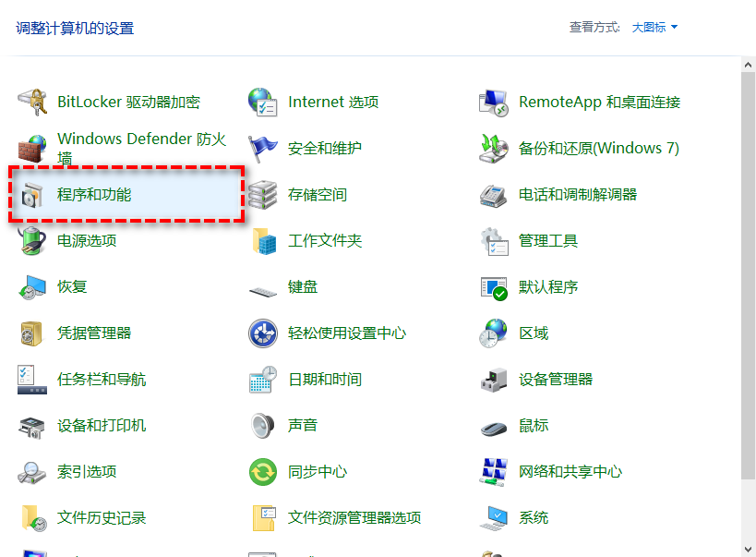Open the 键盘 keyboard icon
The image size is (756, 557).
263,291
